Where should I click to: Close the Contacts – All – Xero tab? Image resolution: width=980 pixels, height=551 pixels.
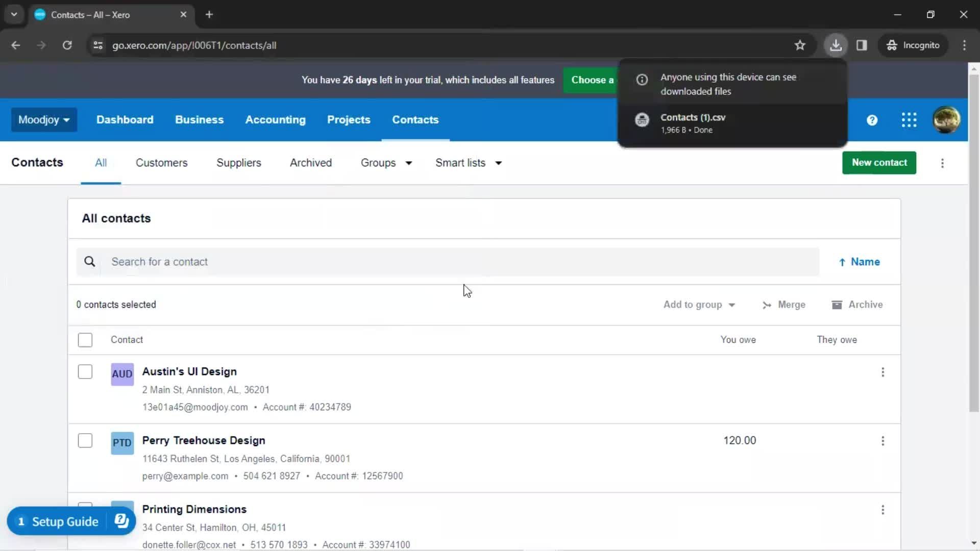pos(183,15)
